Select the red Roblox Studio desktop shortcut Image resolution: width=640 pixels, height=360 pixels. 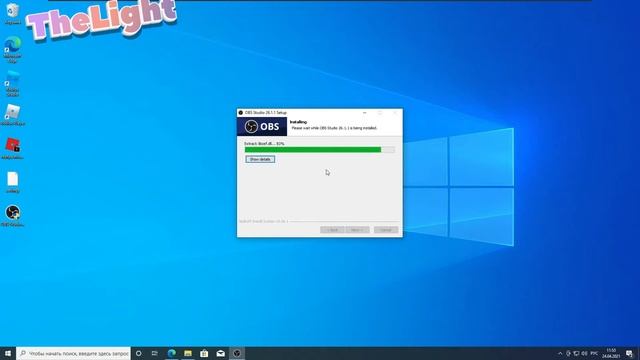click(x=13, y=148)
